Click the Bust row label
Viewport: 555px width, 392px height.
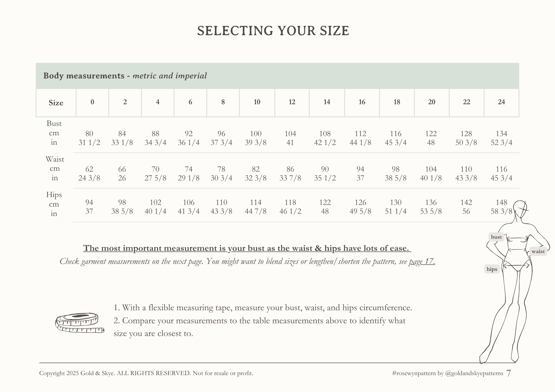[54, 124]
